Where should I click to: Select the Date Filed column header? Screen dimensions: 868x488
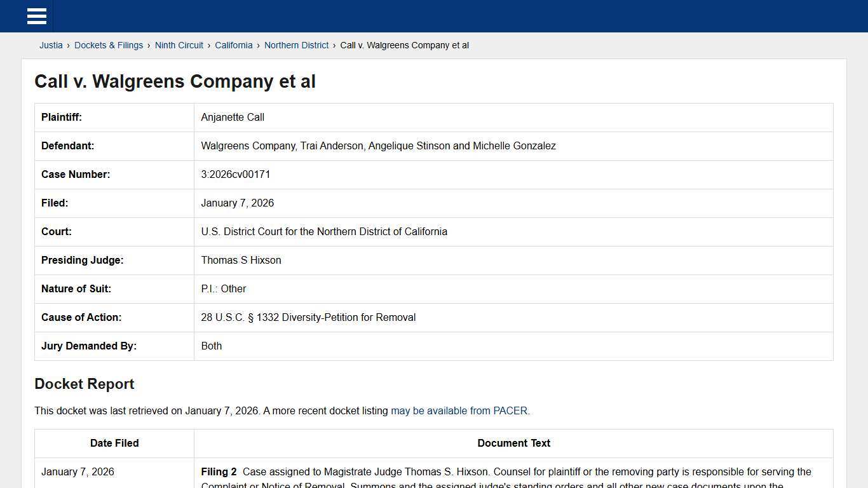coord(114,443)
